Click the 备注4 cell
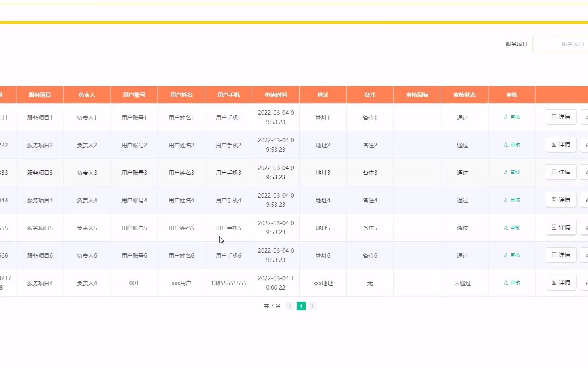 [x=370, y=200]
